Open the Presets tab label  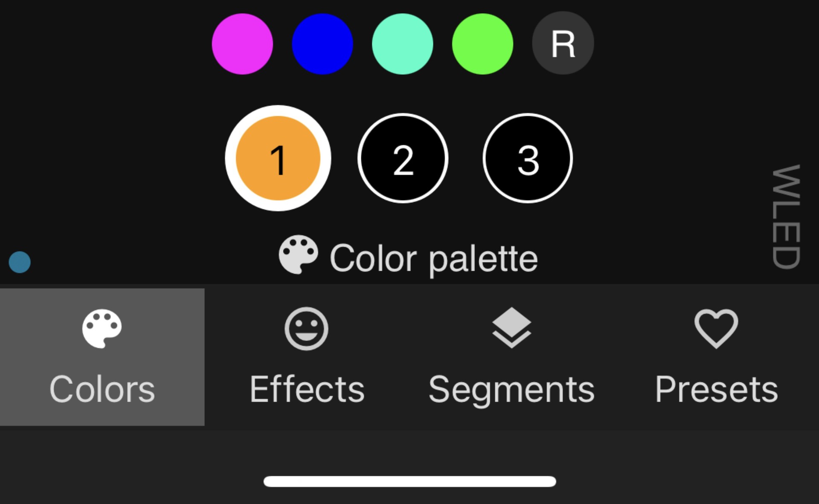pyautogui.click(x=716, y=389)
